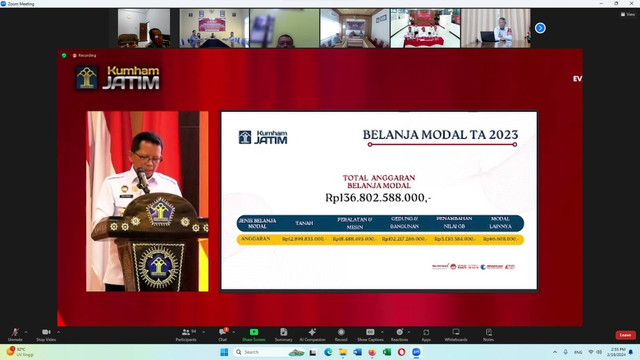640x360 pixels.
Task: Expand caption options beside Show Captions
Action: (382, 332)
